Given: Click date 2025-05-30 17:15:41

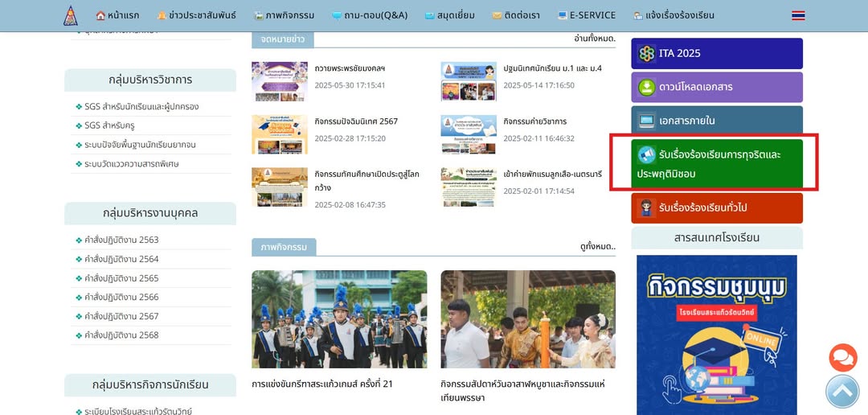Looking at the screenshot, I should (x=350, y=85).
